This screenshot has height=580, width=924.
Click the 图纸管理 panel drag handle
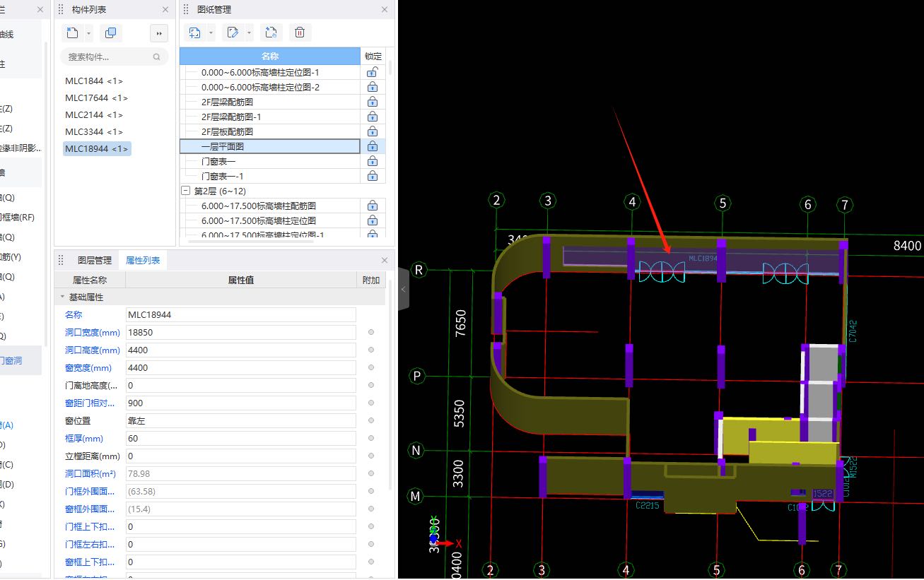pos(186,9)
